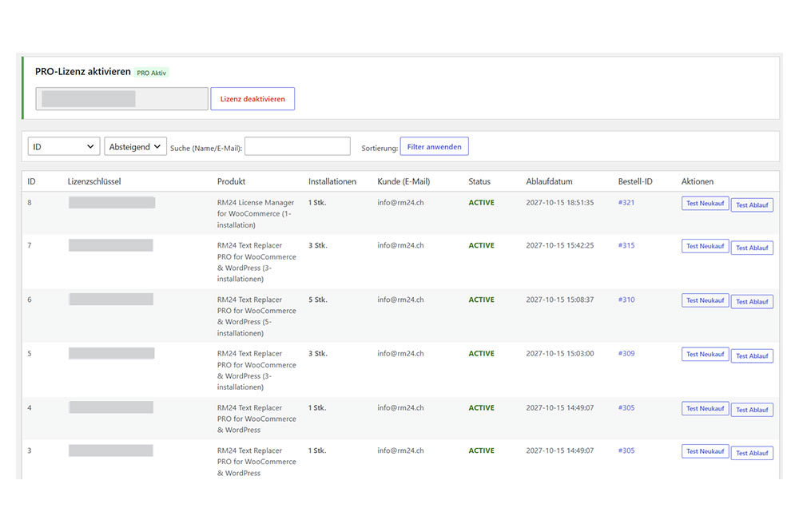Viewport: 799px width, 532px height.
Task: Click Test Neukauf for order #310
Action: [x=706, y=300]
